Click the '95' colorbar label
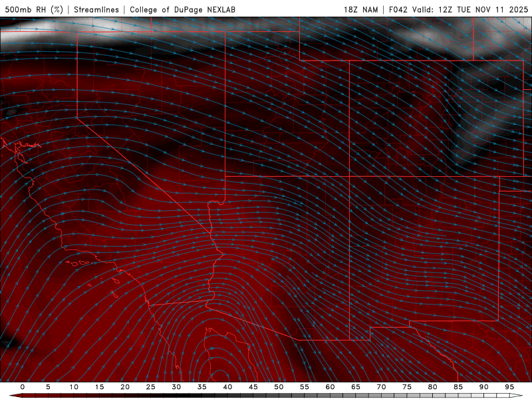 pyautogui.click(x=509, y=387)
